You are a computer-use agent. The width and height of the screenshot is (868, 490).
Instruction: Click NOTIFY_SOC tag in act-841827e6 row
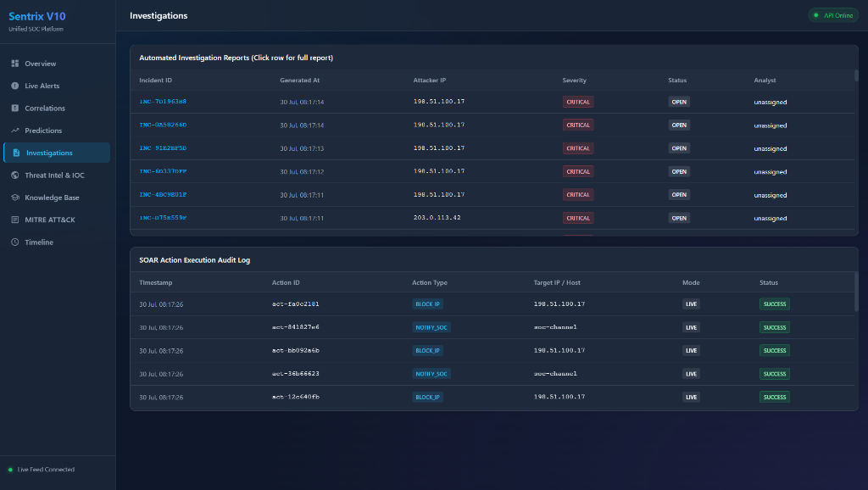point(431,327)
